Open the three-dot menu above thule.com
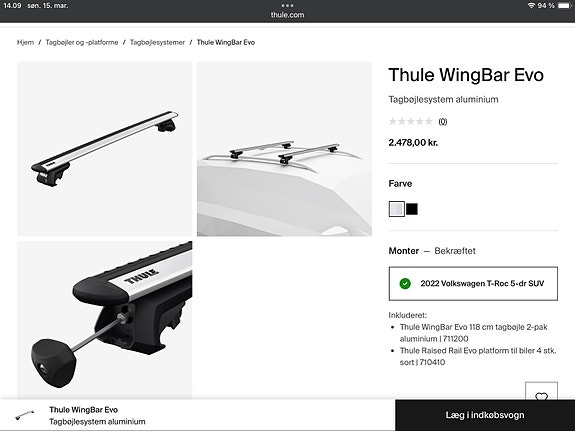Viewport: 575px width, 431px height. [x=287, y=6]
